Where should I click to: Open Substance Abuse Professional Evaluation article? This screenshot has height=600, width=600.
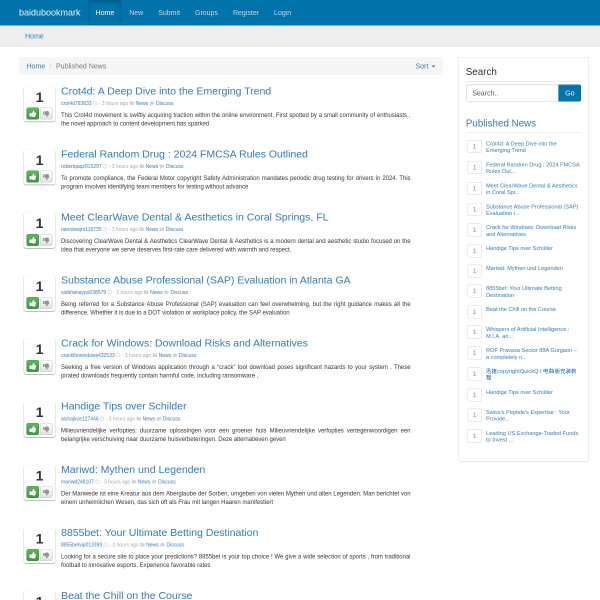[x=205, y=280]
